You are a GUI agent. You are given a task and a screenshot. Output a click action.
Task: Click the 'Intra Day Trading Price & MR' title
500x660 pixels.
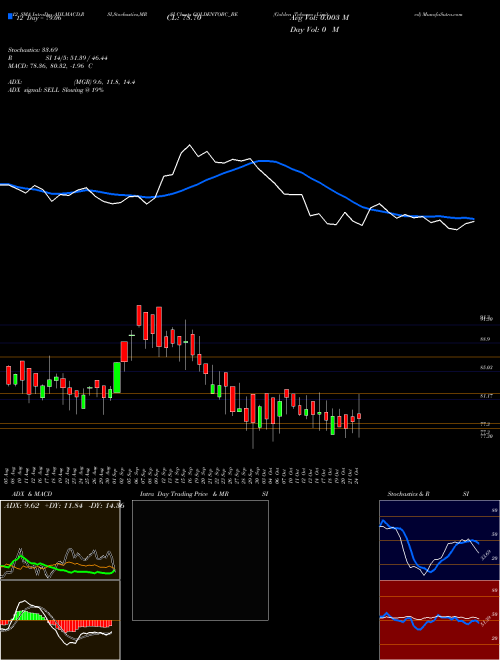pyautogui.click(x=184, y=494)
